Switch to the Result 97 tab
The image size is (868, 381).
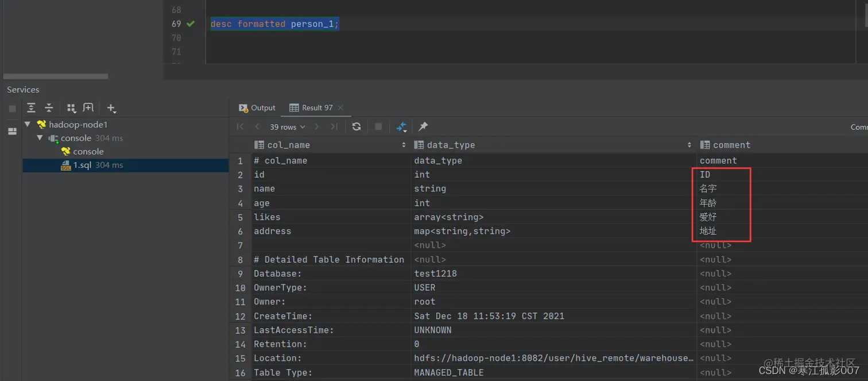(x=311, y=107)
